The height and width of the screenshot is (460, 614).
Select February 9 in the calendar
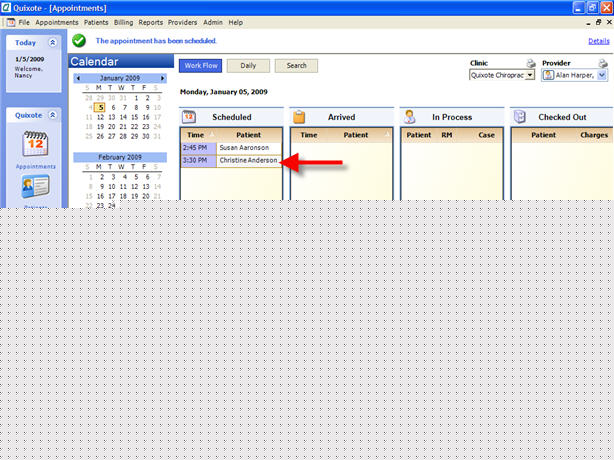tap(102, 187)
